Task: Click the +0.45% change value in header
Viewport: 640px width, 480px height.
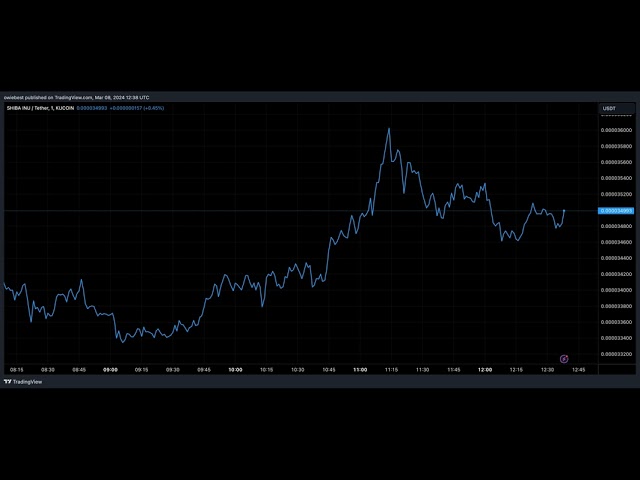Action: coord(153,108)
